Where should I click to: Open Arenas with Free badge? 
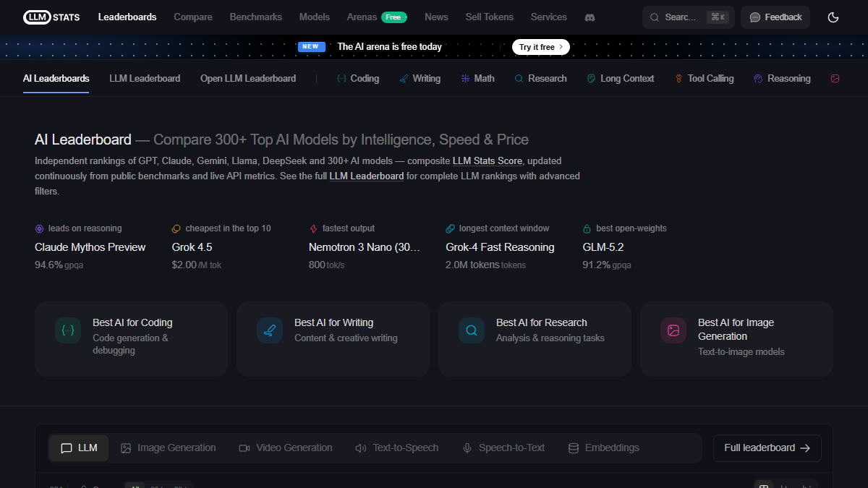click(x=377, y=17)
